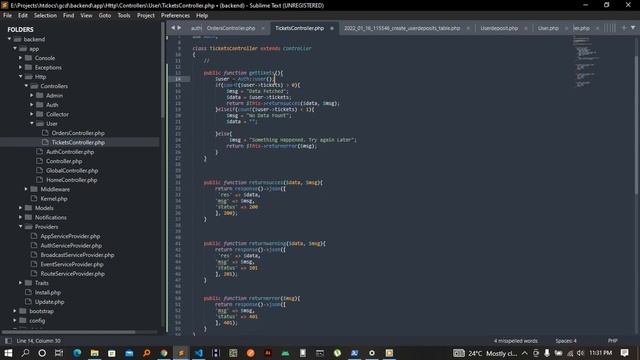Viewport: 640px width, 360px height.
Task: Switch to the Userdeposit.php tab
Action: click(x=499, y=28)
